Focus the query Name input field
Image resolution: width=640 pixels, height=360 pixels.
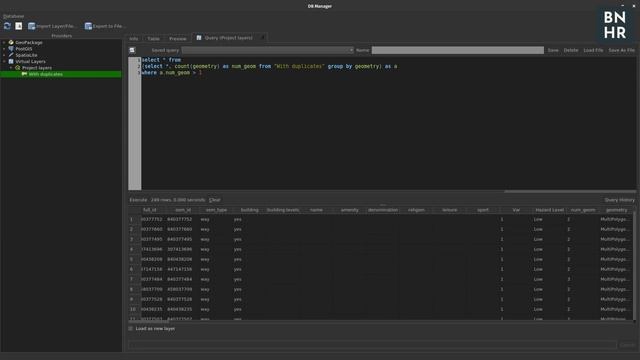point(458,50)
